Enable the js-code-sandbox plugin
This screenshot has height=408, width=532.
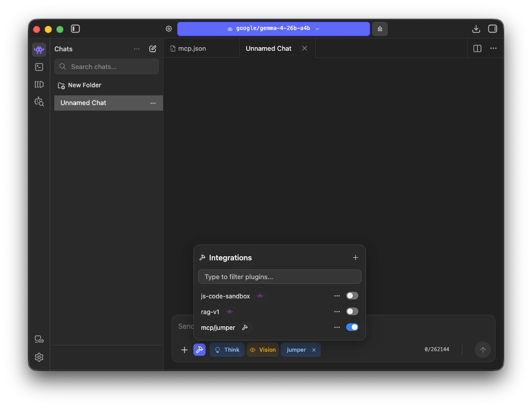click(x=352, y=295)
